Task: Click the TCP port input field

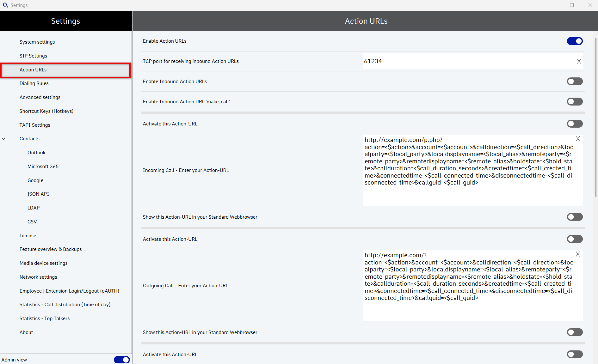Action: click(468, 61)
